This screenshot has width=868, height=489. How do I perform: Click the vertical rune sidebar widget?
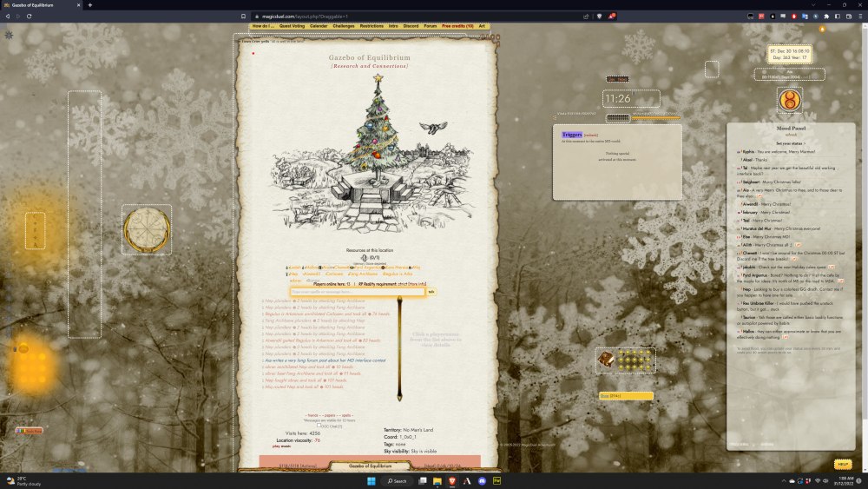pyautogui.click(x=35, y=230)
